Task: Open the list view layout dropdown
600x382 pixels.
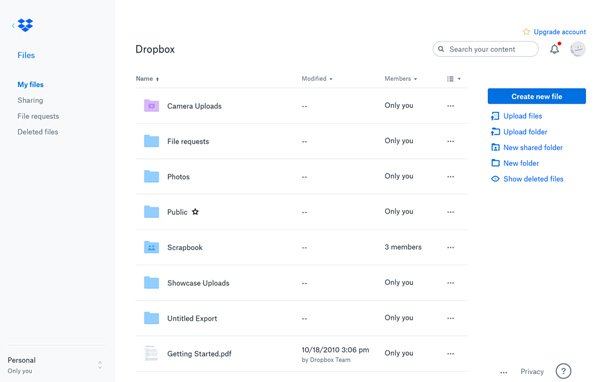Action: pyautogui.click(x=454, y=78)
